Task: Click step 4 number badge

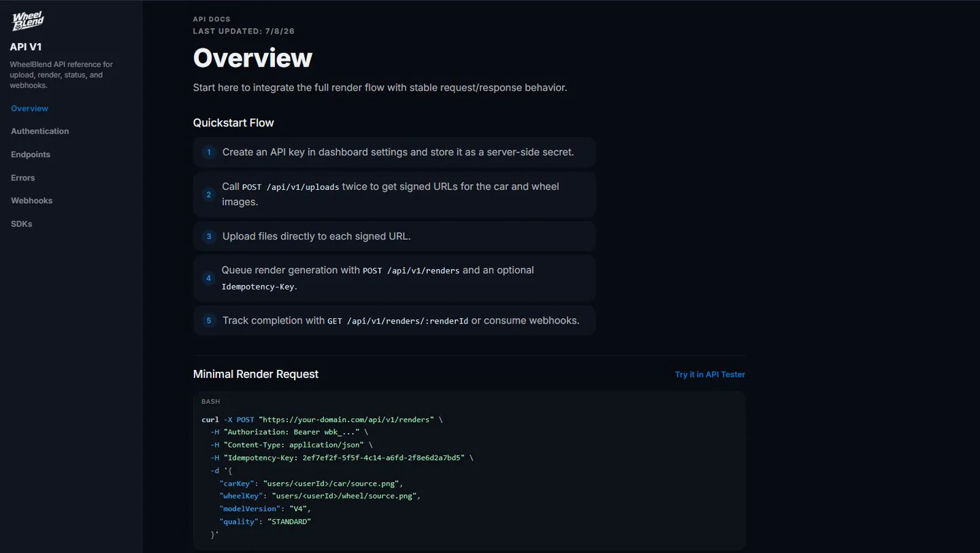Action: coord(209,278)
